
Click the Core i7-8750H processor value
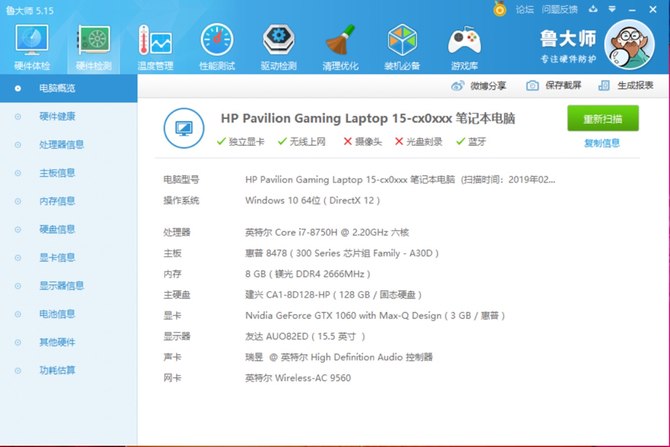327,232
